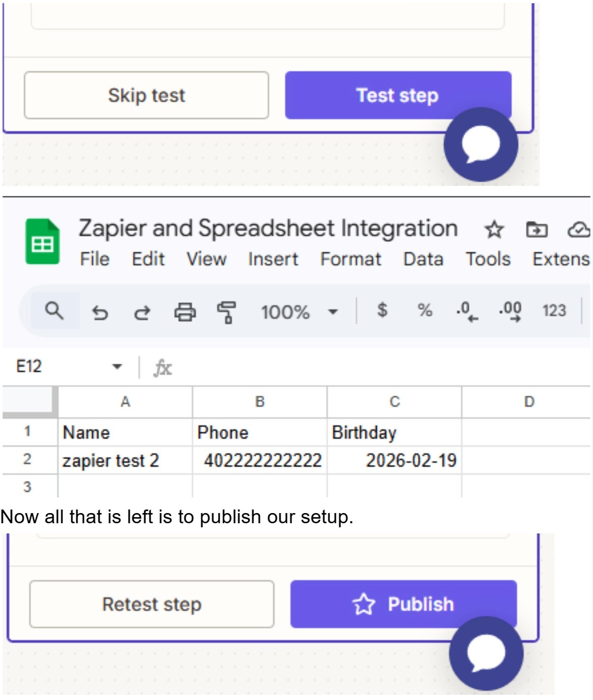
Task: Click the Move to folder icon
Action: tap(536, 230)
